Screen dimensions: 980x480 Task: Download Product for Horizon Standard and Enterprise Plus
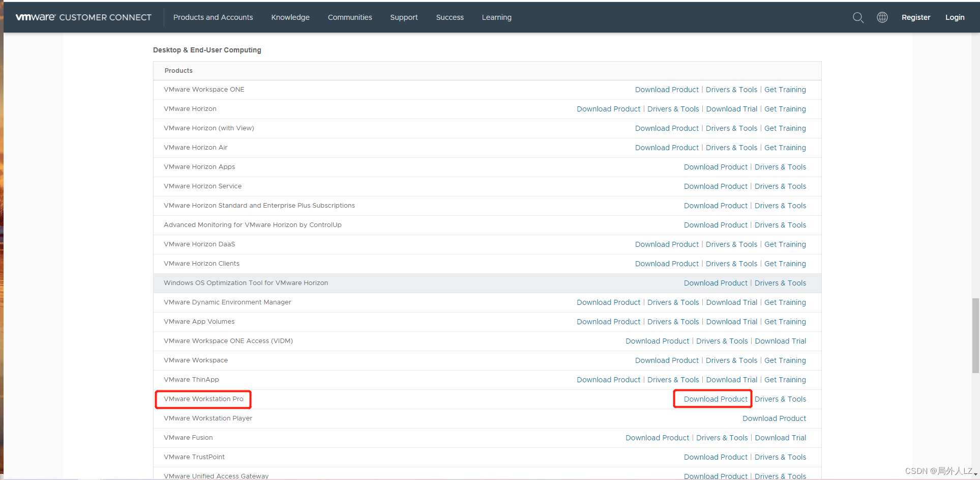[716, 206]
